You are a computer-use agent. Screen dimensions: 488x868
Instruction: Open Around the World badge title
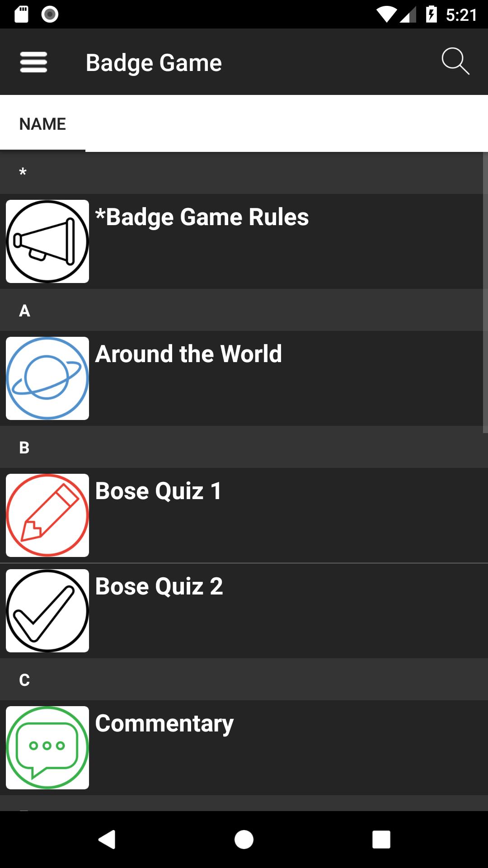coord(188,354)
